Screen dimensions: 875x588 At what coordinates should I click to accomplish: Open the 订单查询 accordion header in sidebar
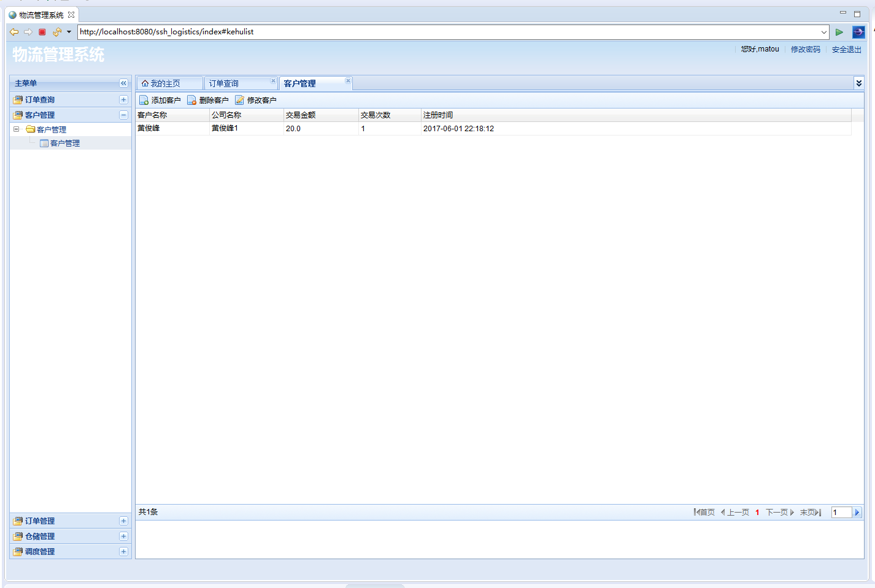(71, 100)
